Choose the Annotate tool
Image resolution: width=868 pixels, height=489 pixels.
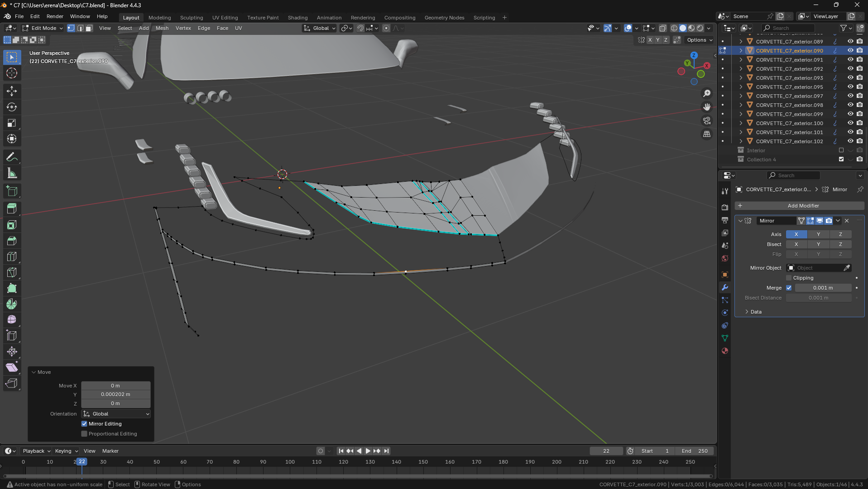(12, 157)
